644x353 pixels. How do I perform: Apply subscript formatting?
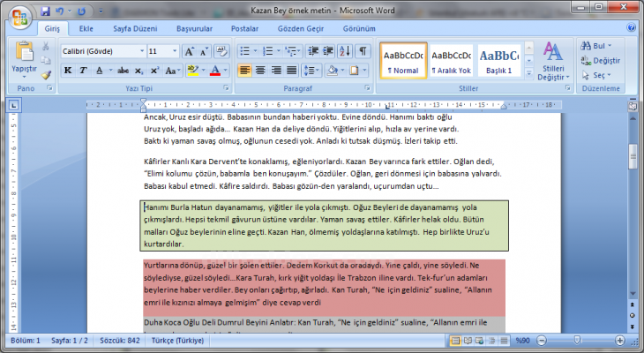click(139, 71)
